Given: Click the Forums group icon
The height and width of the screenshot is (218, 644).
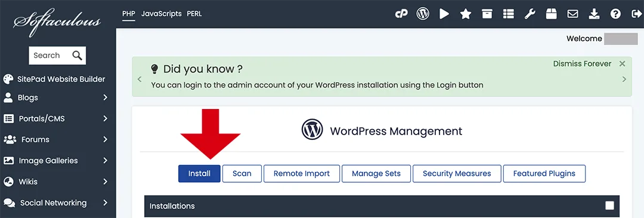Looking at the screenshot, I should point(10,139).
